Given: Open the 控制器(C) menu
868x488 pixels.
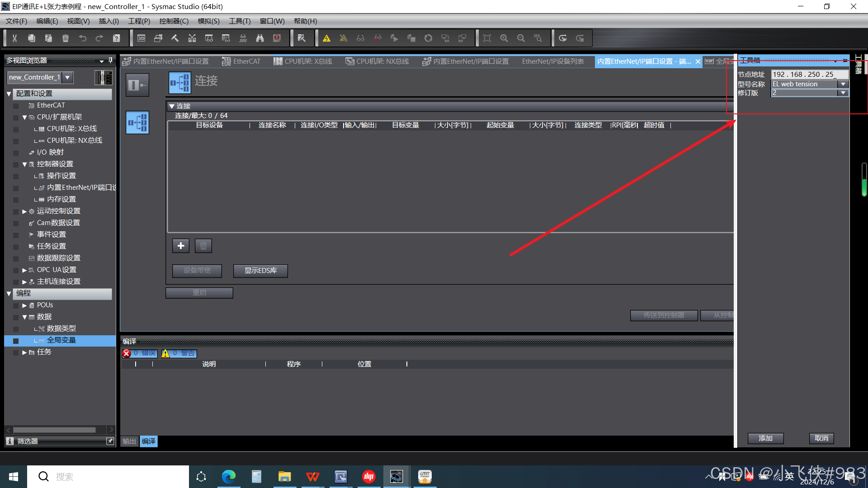Looking at the screenshot, I should coord(174,21).
